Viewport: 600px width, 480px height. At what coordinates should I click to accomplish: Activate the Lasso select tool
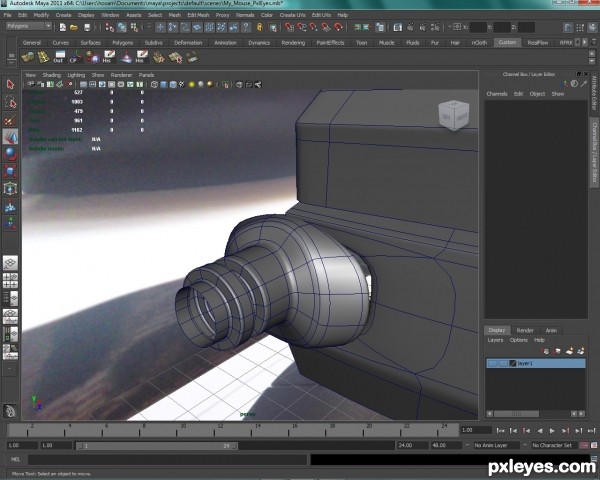click(10, 102)
